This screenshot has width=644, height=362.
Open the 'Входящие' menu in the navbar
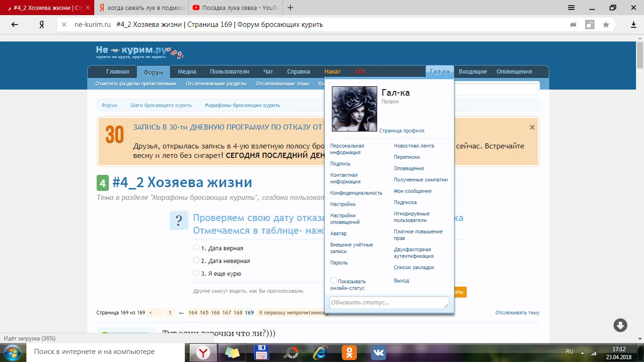(472, 72)
